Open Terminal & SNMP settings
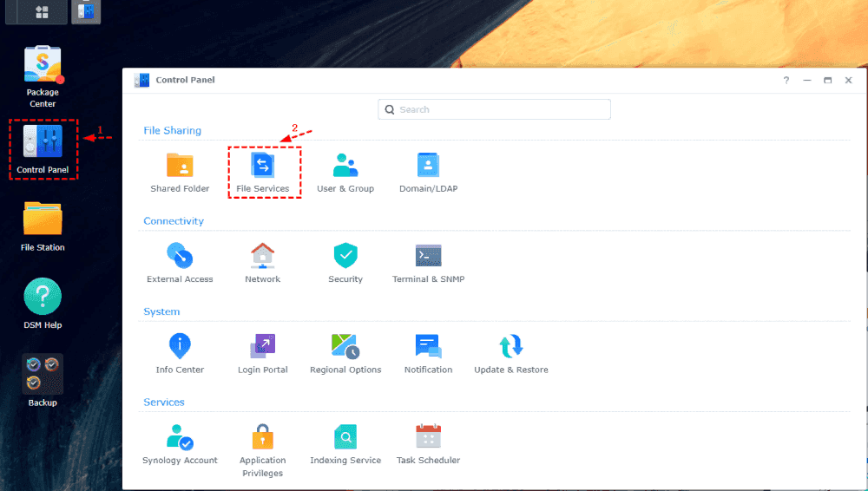The width and height of the screenshot is (868, 491). [x=429, y=264]
